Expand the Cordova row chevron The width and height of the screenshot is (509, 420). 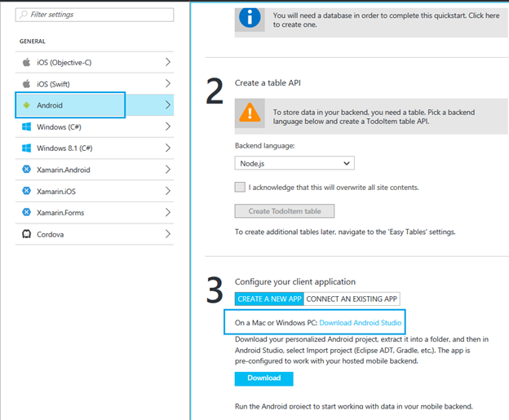click(168, 234)
